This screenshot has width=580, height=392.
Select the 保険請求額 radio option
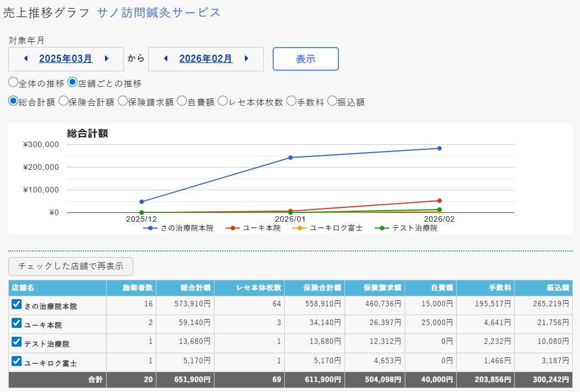123,101
